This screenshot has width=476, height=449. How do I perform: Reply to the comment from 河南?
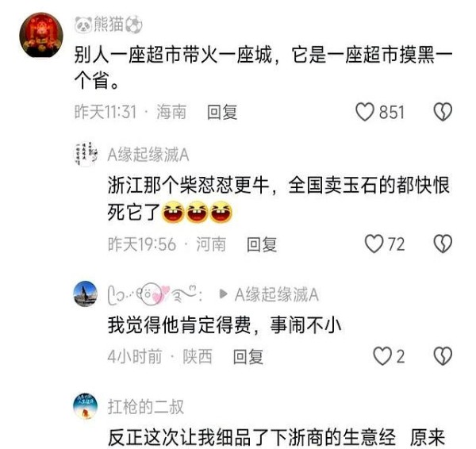point(262,244)
